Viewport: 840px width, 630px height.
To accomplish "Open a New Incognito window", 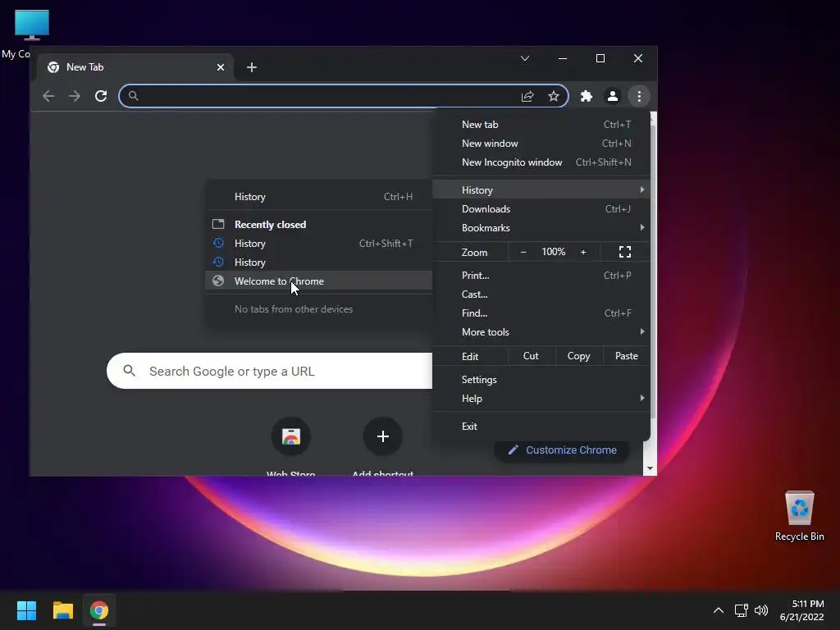I will click(x=541, y=162).
